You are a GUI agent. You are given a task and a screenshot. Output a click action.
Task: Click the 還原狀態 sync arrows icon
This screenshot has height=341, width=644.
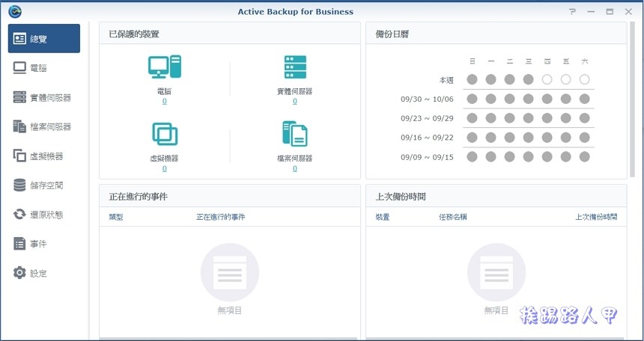[19, 214]
